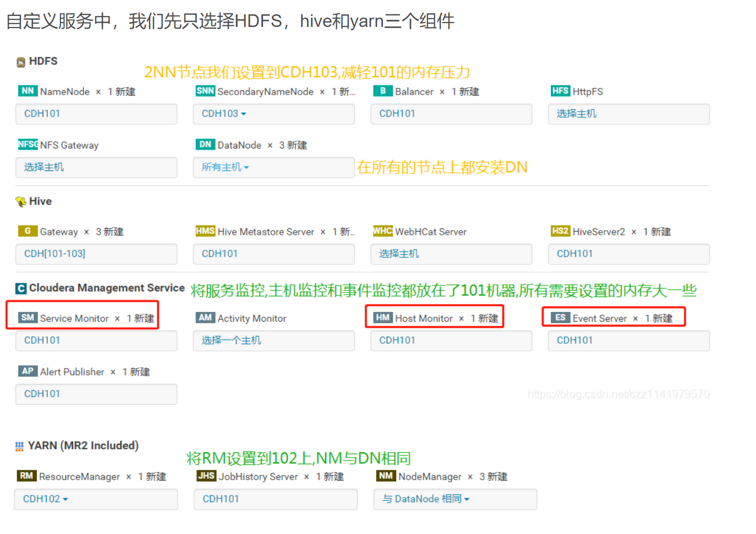Click the WHC WebHCat Server badge
The height and width of the screenshot is (534, 756).
pyautogui.click(x=383, y=231)
